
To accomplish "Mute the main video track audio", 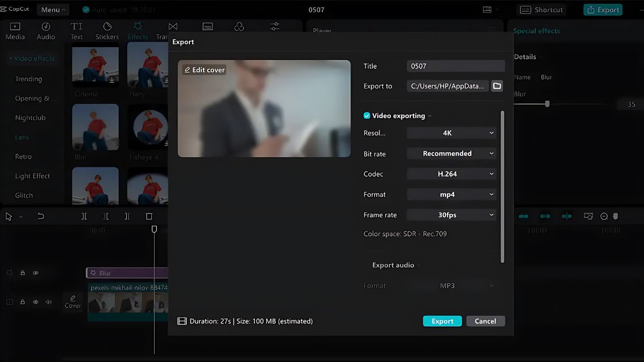I will 49,302.
